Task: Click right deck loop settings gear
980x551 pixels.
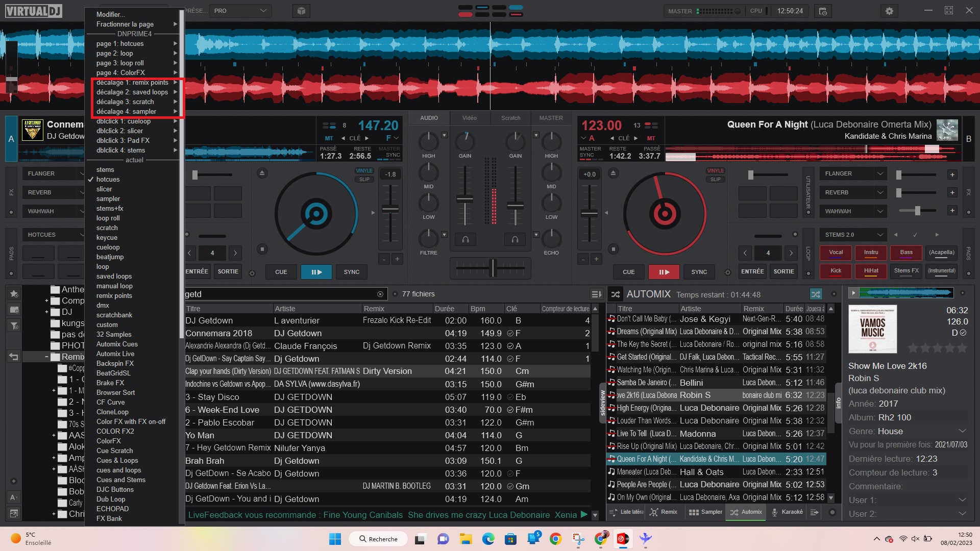Action: coord(728,272)
